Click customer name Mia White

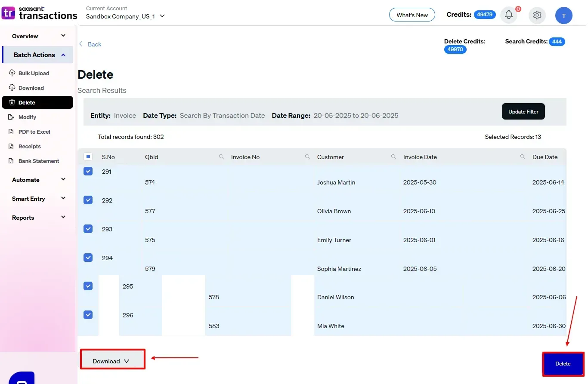(x=331, y=326)
